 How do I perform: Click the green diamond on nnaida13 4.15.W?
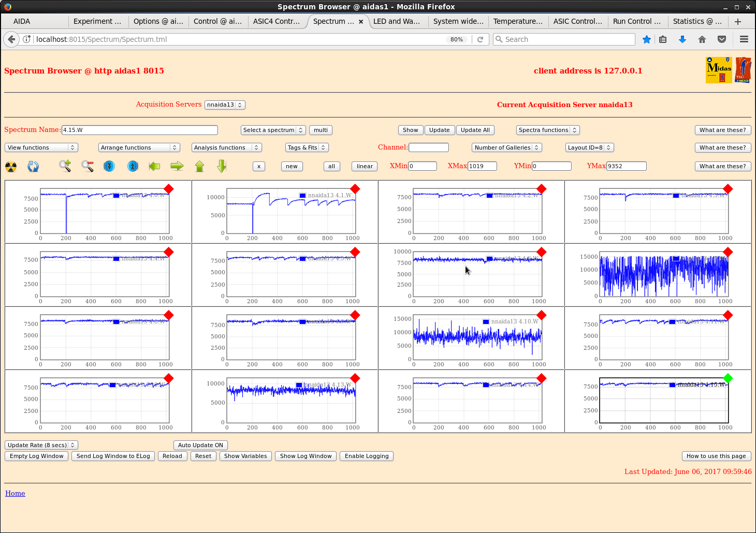728,378
